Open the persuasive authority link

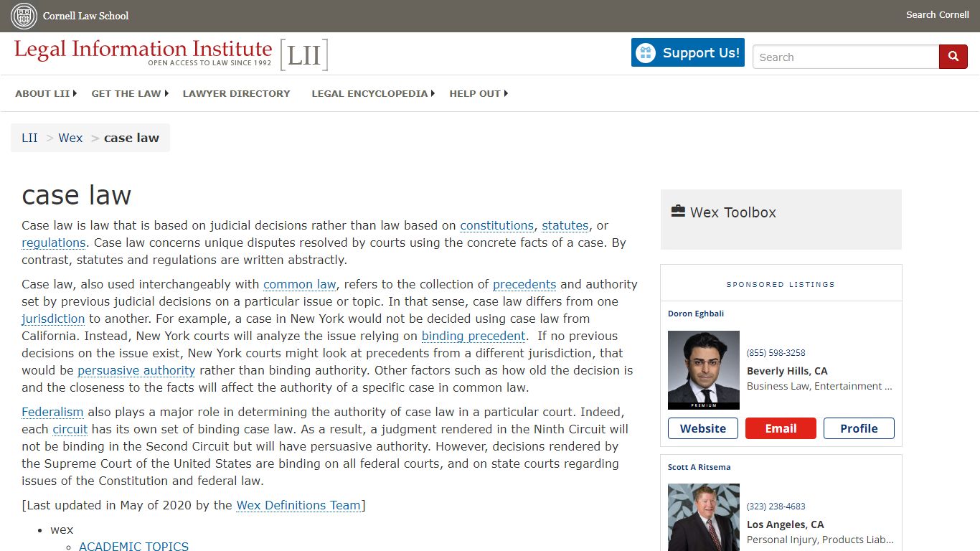pyautogui.click(x=136, y=370)
